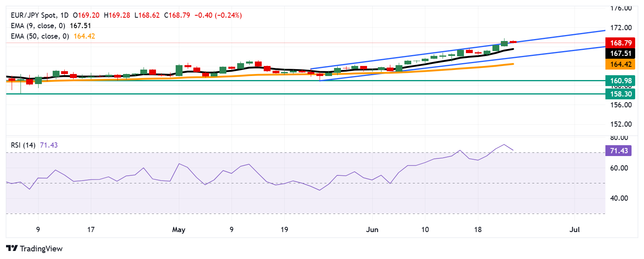Click the 152.00 price axis label

coord(621,124)
